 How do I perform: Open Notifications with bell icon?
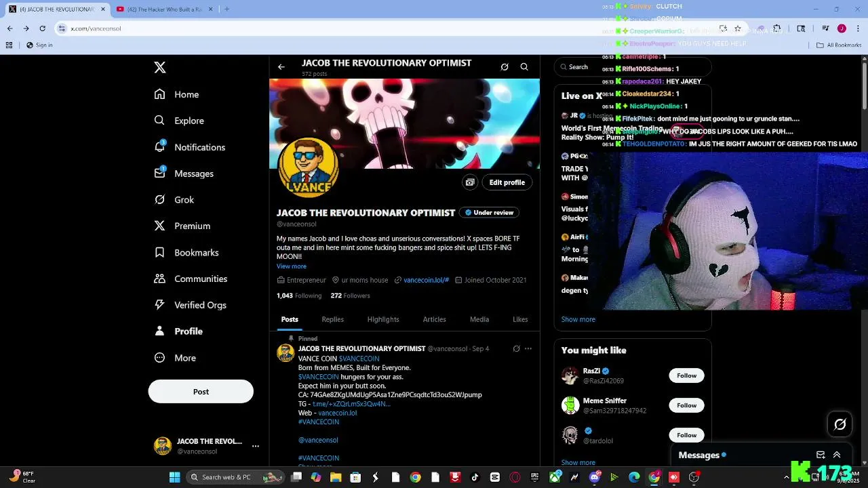(x=189, y=147)
